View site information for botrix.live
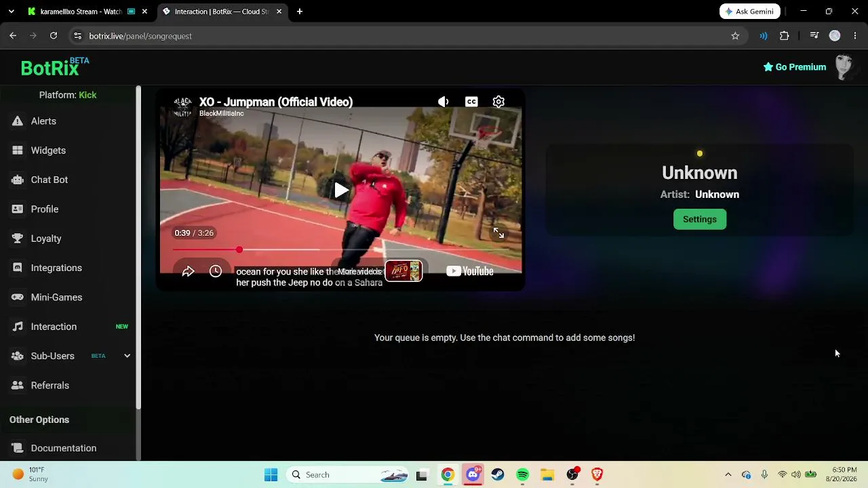Screen dimensions: 868x488 pyautogui.click(x=78, y=36)
